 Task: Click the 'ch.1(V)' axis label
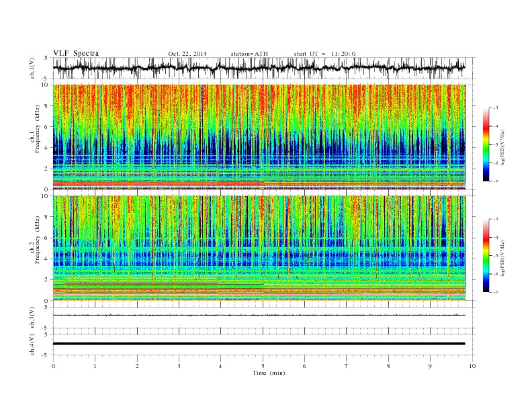point(32,68)
